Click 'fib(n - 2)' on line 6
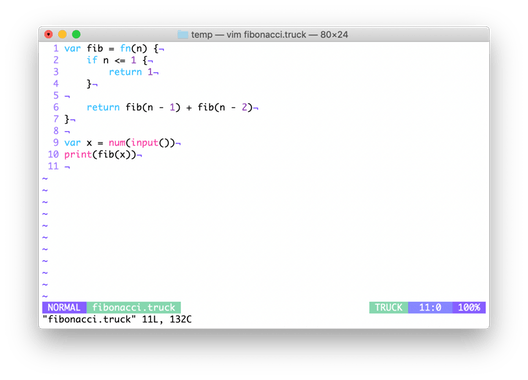This screenshot has height=380, width=528. [225, 107]
